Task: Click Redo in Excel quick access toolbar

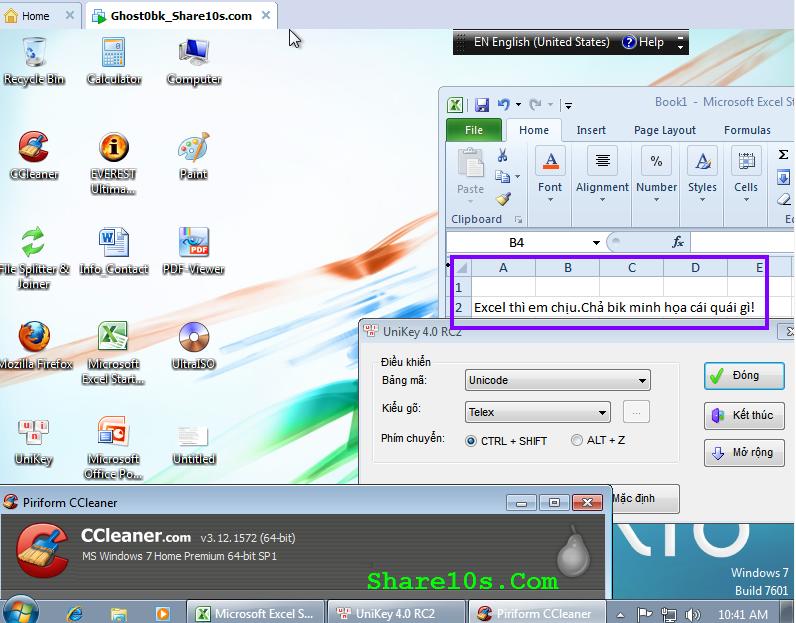Action: [x=535, y=105]
